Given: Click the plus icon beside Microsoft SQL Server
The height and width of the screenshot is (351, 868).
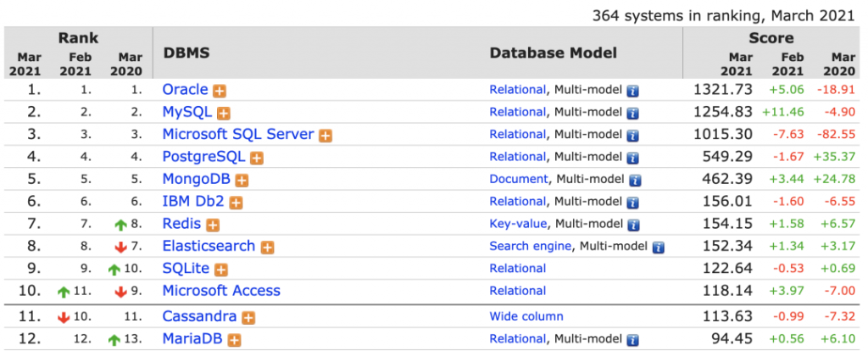Looking at the screenshot, I should click(325, 136).
